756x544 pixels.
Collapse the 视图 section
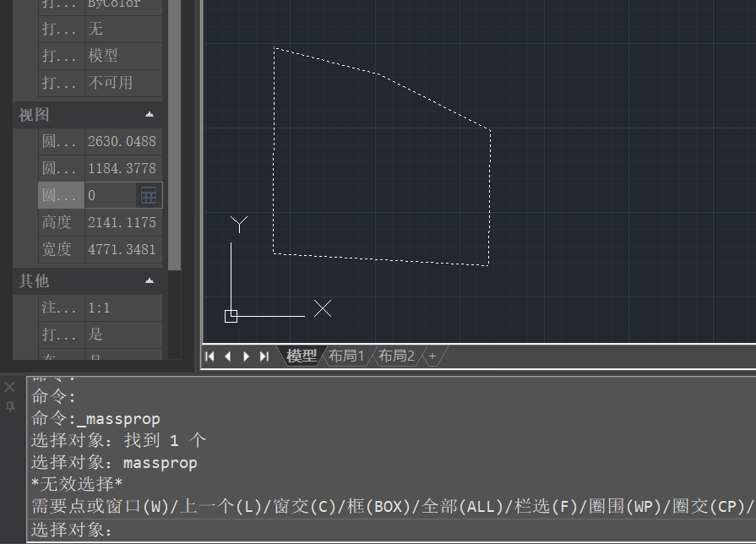[x=150, y=114]
